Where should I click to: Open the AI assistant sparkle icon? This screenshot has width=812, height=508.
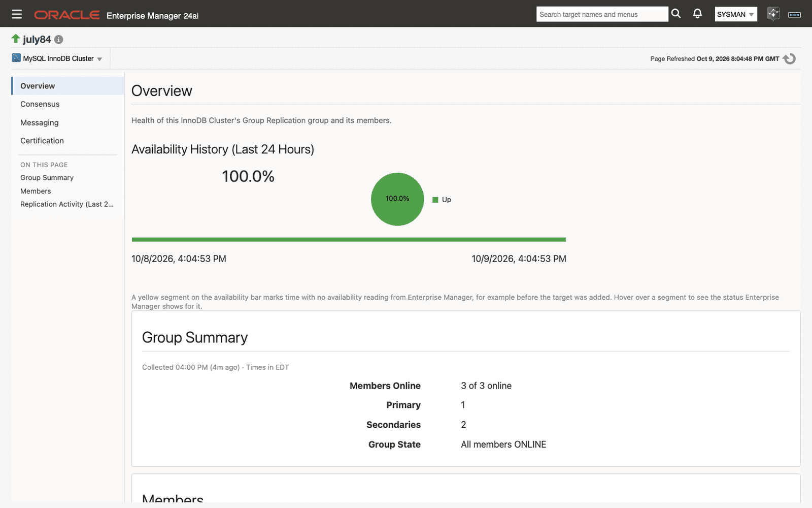coord(773,14)
